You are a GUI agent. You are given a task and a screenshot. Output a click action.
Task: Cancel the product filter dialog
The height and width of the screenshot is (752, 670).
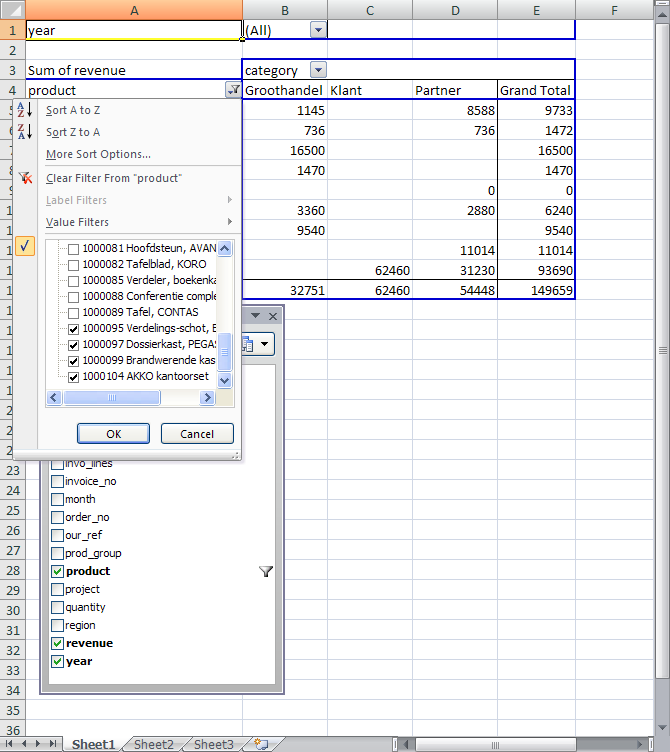(196, 434)
